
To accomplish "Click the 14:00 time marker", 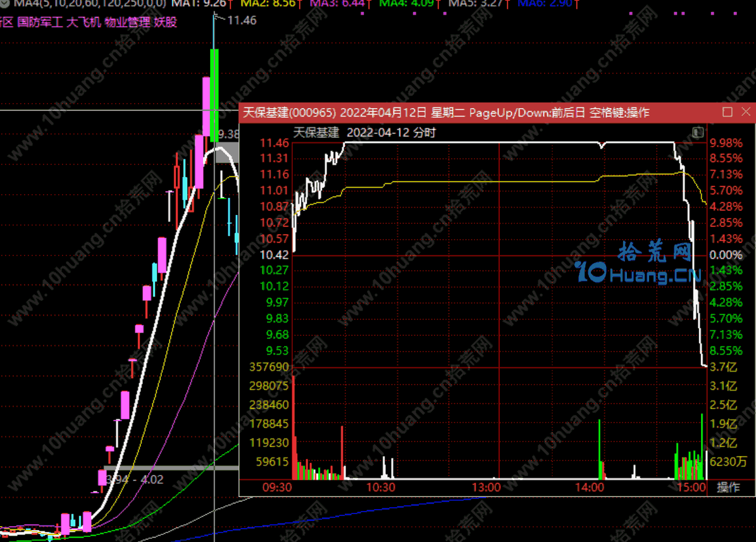I will (589, 487).
